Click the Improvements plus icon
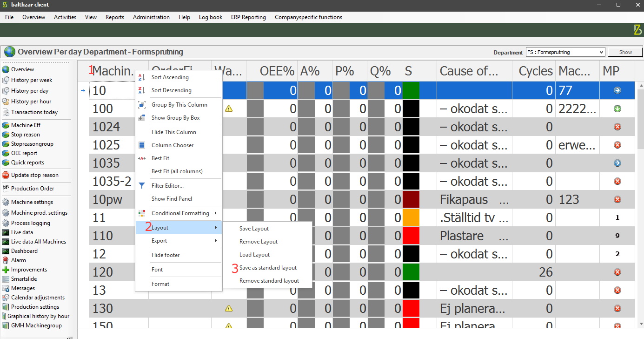The image size is (644, 339). coord(6,269)
